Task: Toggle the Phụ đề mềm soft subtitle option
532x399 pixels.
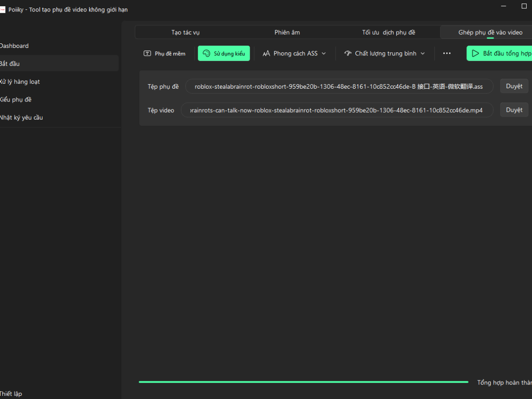Action: (x=164, y=54)
